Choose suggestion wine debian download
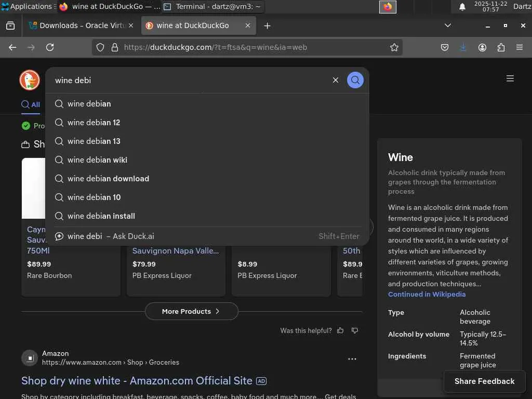Screen dimensions: 532x399 [x=207, y=179]
